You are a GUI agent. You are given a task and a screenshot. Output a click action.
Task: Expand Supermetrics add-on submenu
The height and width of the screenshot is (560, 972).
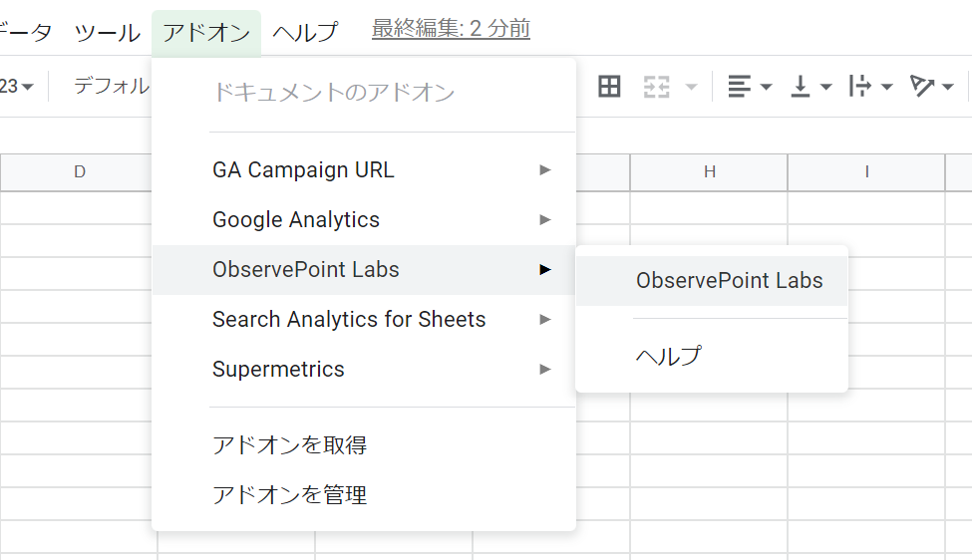(x=364, y=370)
